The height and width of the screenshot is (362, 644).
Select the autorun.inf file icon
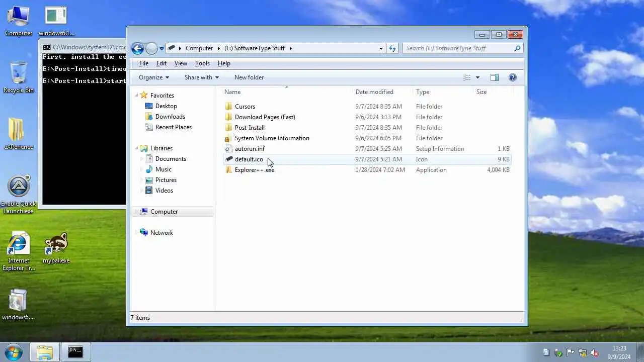228,149
